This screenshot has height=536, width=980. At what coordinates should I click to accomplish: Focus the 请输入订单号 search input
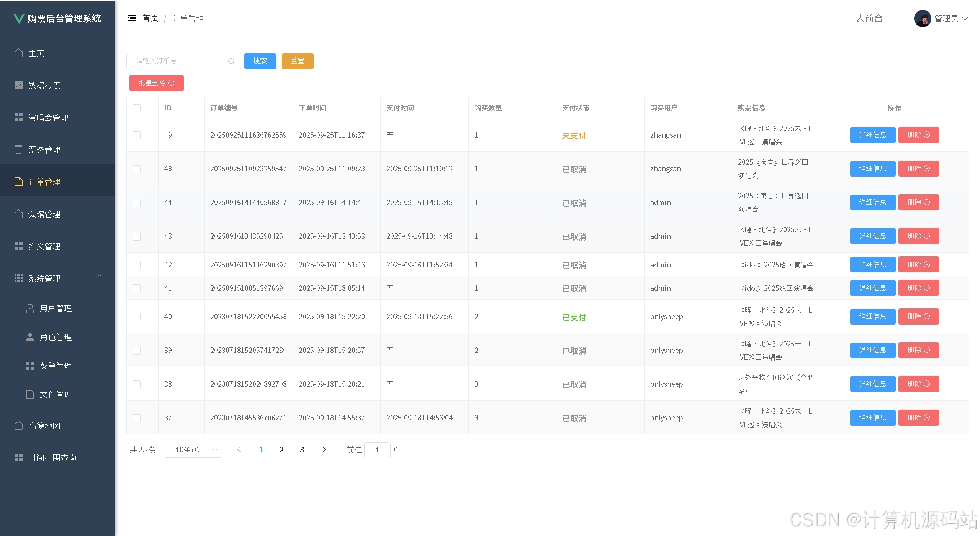point(184,61)
